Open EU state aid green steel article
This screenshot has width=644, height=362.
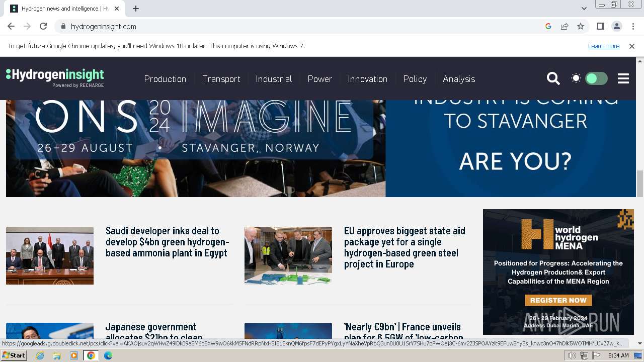(405, 247)
